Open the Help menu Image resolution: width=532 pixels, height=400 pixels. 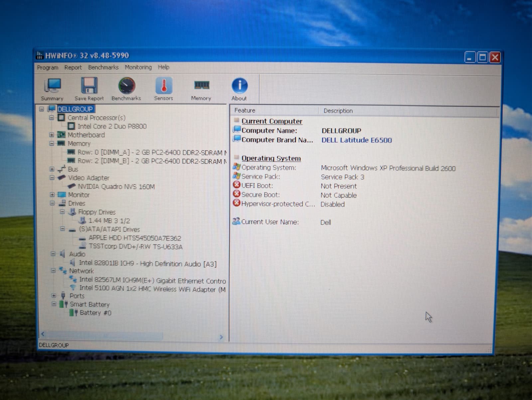pyautogui.click(x=164, y=67)
